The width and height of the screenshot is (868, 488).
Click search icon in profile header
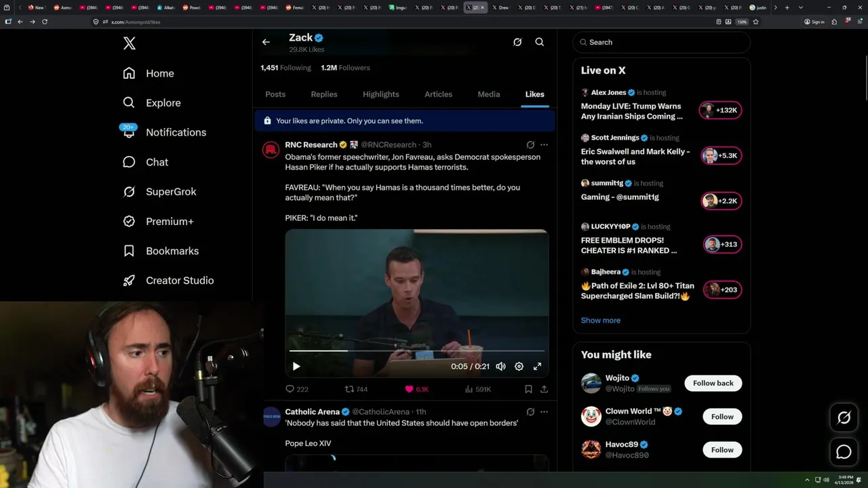pyautogui.click(x=540, y=42)
